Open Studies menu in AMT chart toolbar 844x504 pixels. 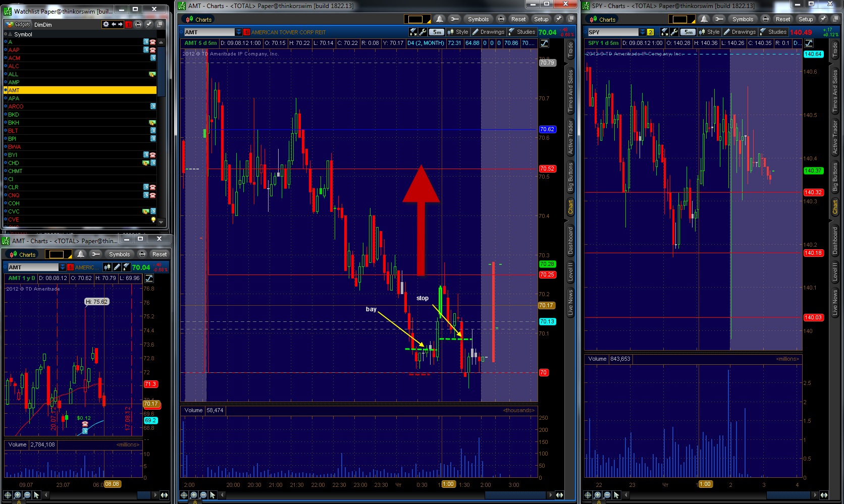pyautogui.click(x=522, y=32)
